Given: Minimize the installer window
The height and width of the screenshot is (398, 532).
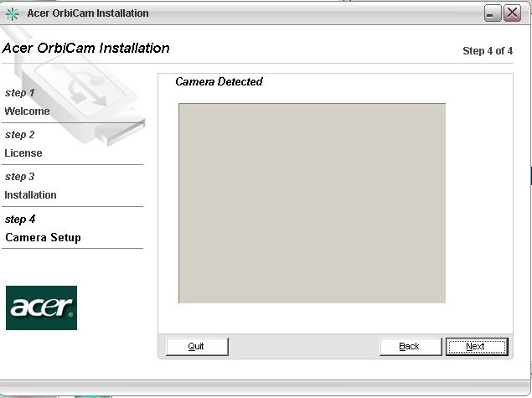Looking at the screenshot, I should tap(493, 13).
